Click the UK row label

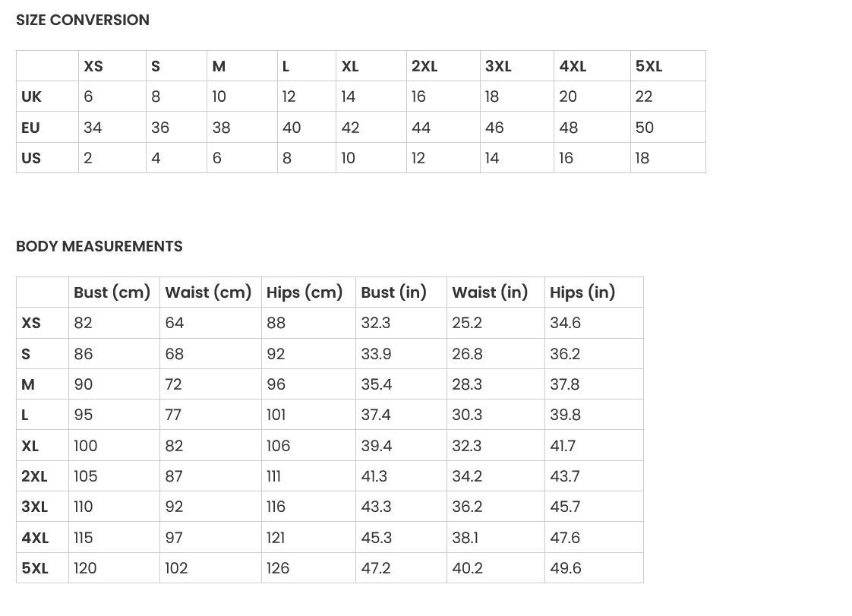[x=32, y=96]
